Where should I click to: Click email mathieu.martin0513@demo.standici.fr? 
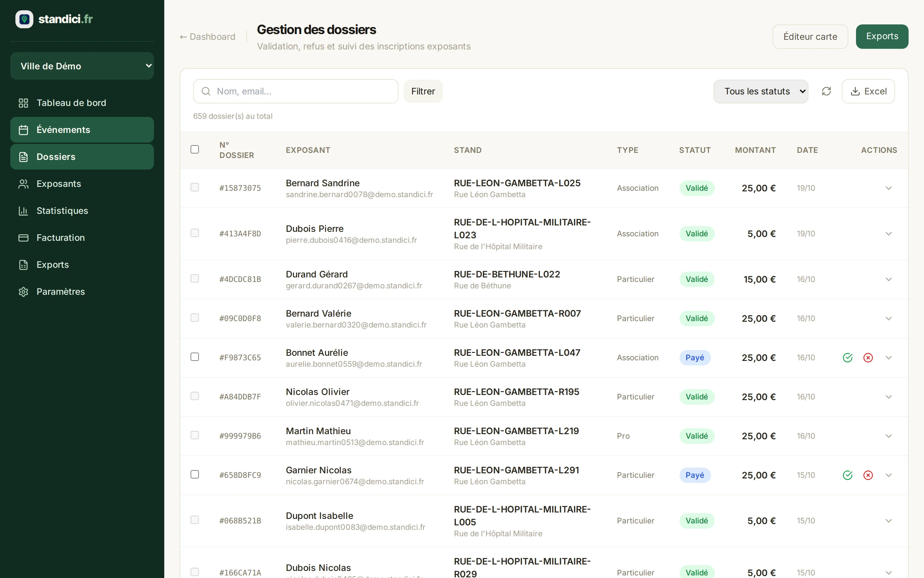pyautogui.click(x=355, y=442)
